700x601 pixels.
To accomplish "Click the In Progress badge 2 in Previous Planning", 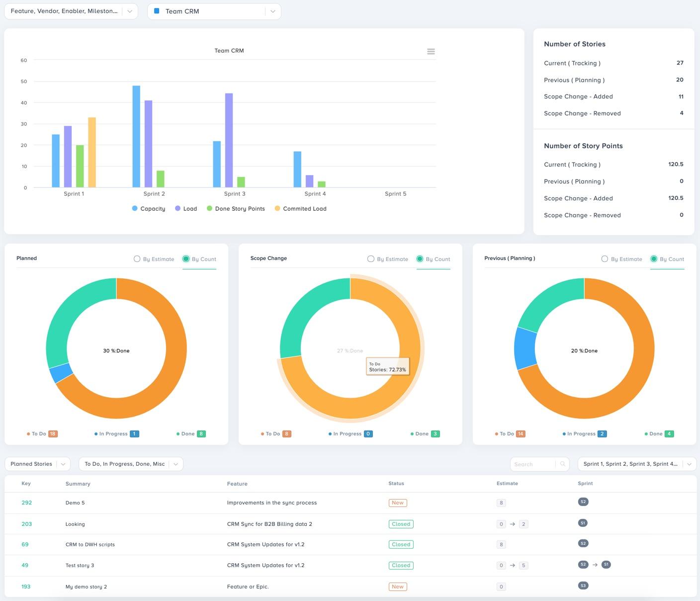I will click(602, 434).
